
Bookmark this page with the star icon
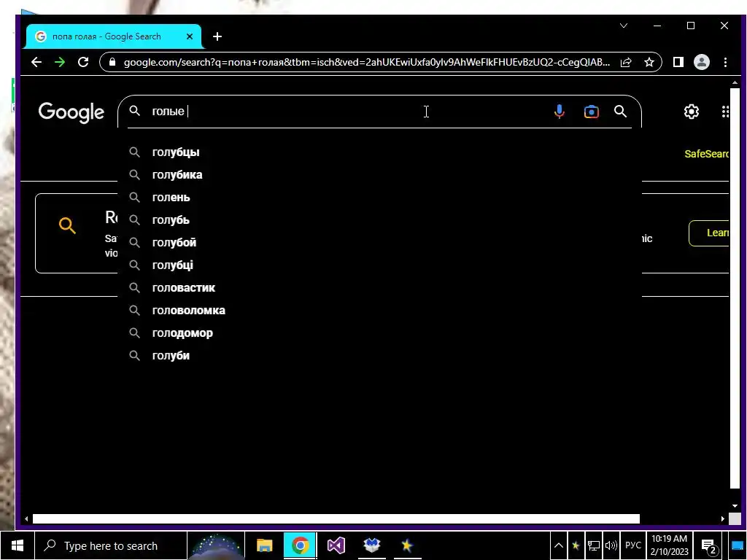click(649, 62)
